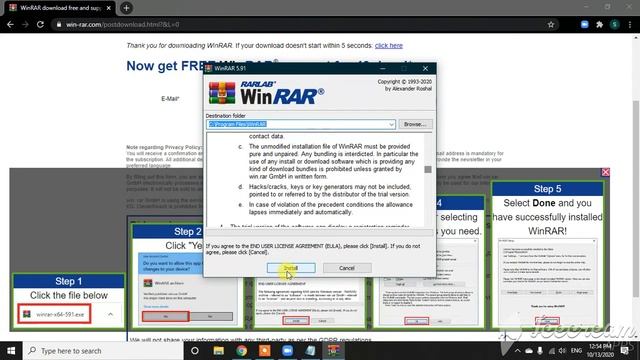Open the Extensions puzzle-piece menu
640x360 pixels.
click(600, 24)
